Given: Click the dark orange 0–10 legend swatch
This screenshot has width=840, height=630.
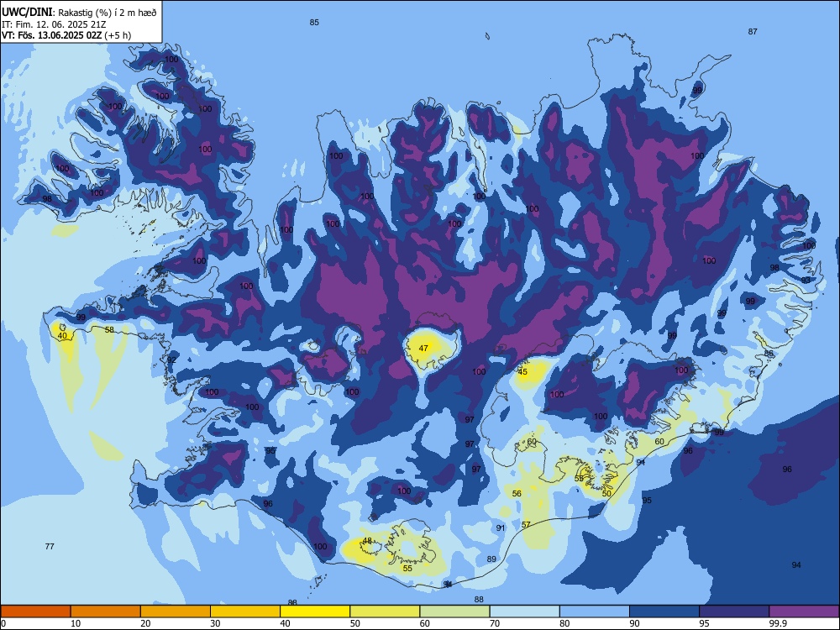Looking at the screenshot, I should point(35,612).
